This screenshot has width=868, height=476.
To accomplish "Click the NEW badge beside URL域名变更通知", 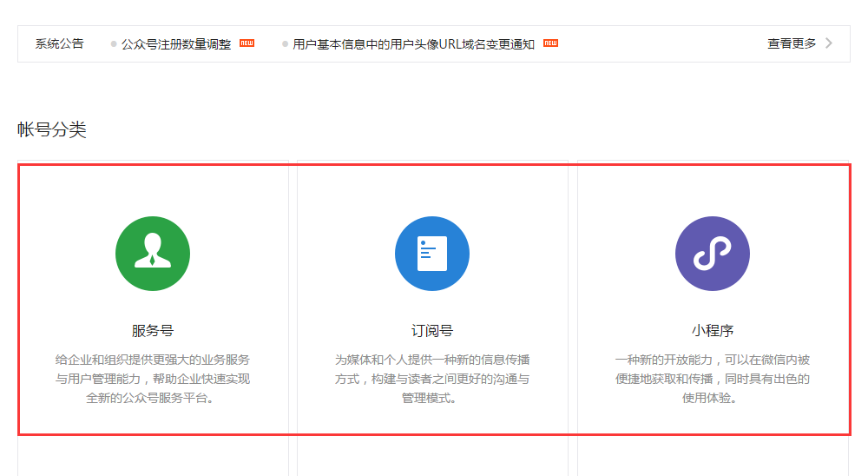I will tap(551, 43).
